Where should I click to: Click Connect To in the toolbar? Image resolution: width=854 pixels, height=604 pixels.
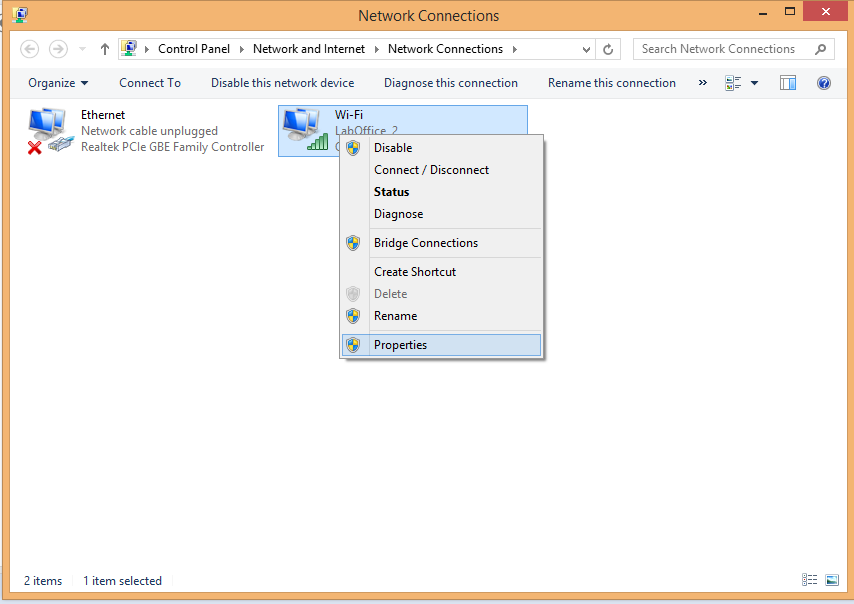[x=149, y=83]
